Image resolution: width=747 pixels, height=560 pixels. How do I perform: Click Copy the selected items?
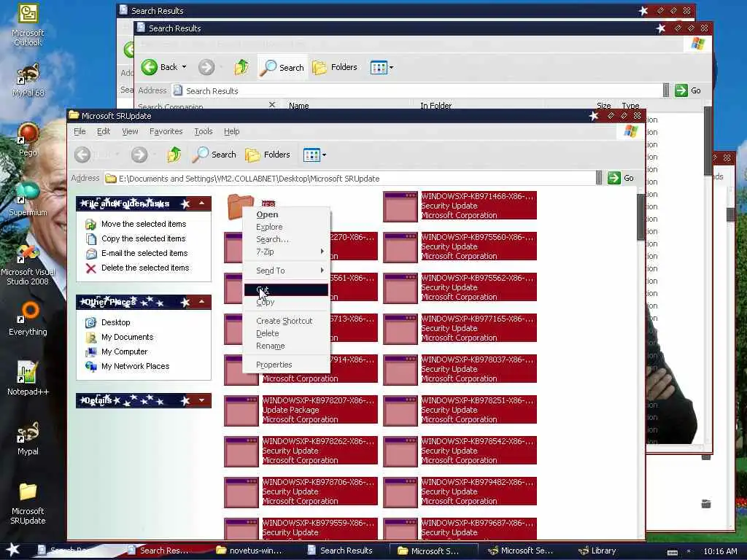click(144, 238)
